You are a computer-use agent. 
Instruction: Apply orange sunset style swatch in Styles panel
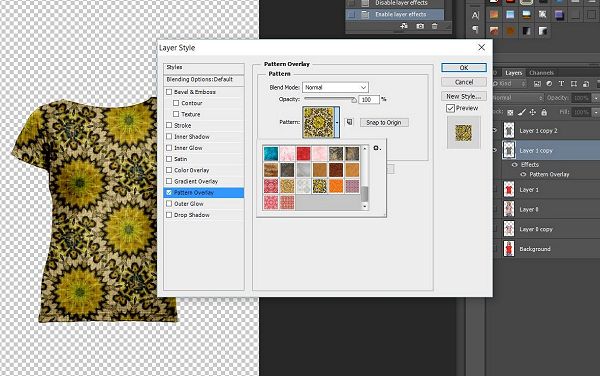point(494,15)
